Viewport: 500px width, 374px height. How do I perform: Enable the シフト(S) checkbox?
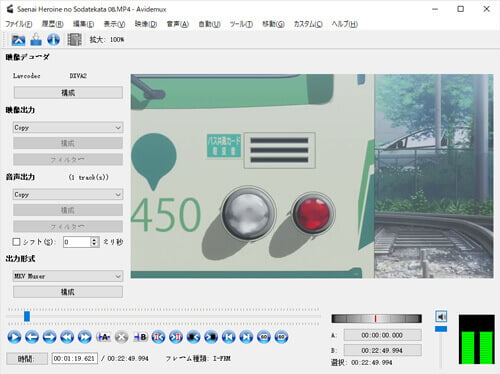pyautogui.click(x=16, y=242)
